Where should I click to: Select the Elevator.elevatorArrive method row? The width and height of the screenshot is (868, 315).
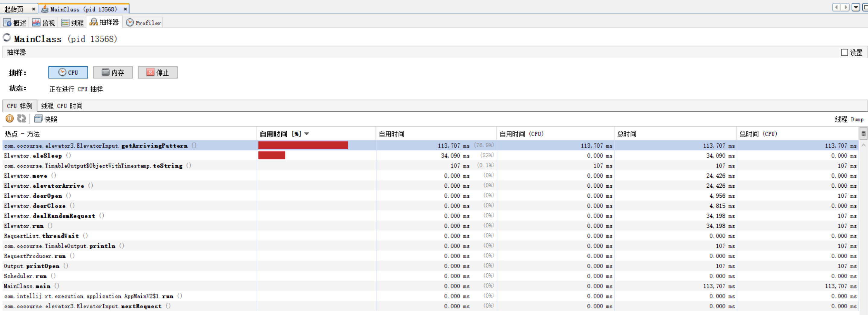click(431, 186)
